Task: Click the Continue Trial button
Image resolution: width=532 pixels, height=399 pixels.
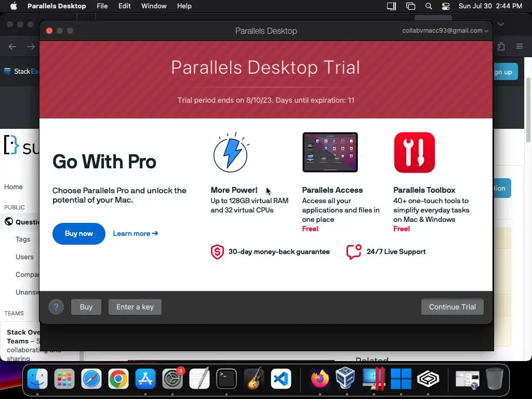Action: click(453, 307)
